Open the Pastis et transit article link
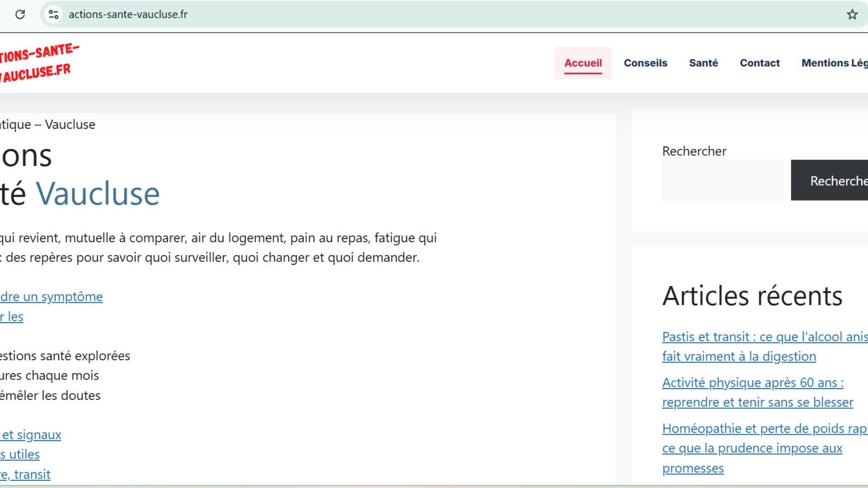The height and width of the screenshot is (488, 868). coord(765,347)
